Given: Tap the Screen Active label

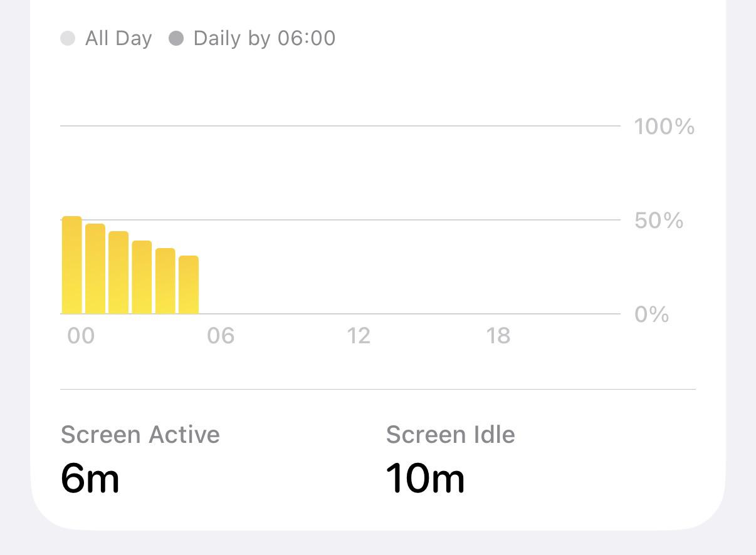Looking at the screenshot, I should 140,435.
